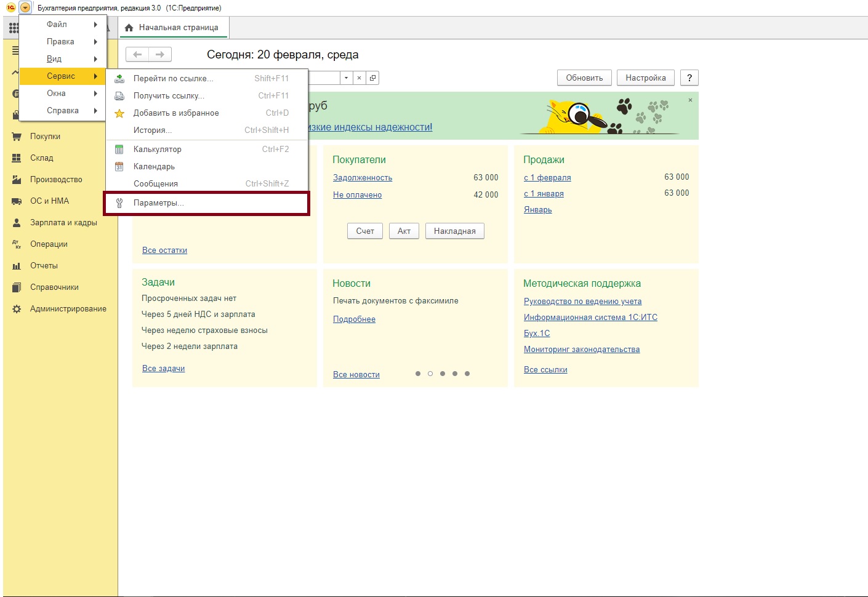The image size is (868, 597).
Task: Open the organization combo box dropdown arrow
Action: pos(346,78)
